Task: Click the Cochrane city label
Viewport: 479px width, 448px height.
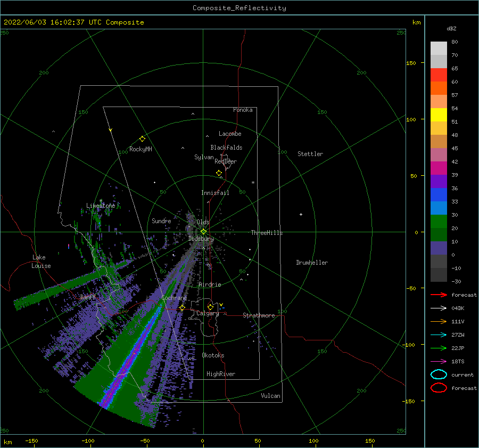Action: 174,298
